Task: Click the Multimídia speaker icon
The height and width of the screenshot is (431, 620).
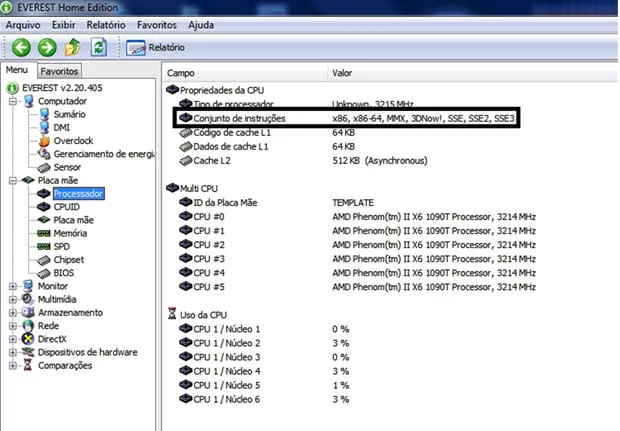Action: click(28, 299)
